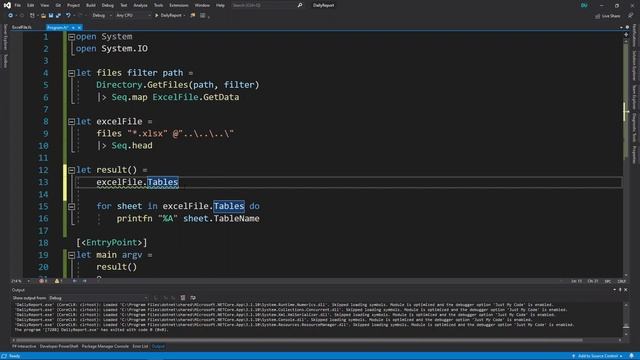Click the warnings count indicator below editor
640x360 pixels.
58,281
